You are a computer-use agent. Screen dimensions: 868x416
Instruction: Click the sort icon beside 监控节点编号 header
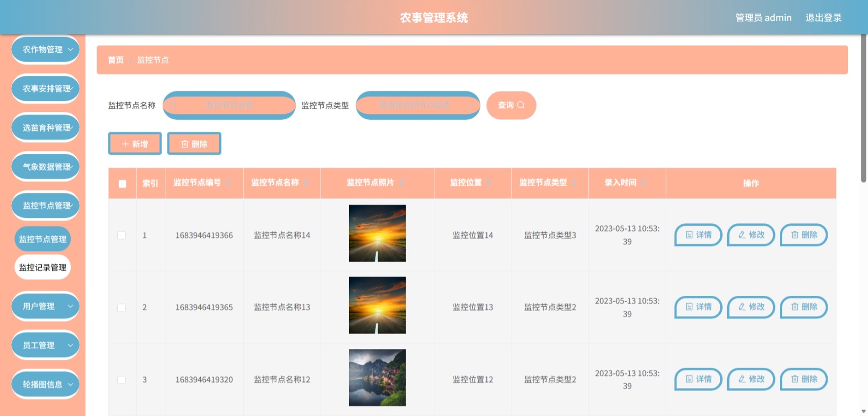tap(228, 183)
